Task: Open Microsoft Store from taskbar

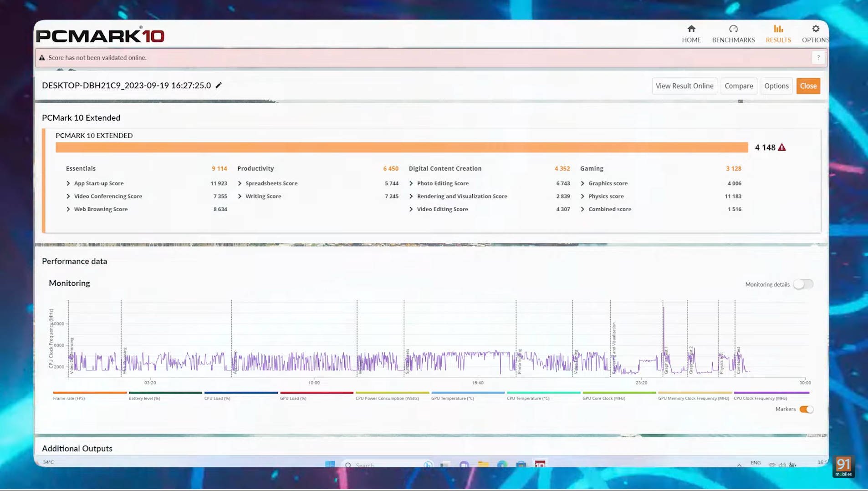Action: click(521, 464)
